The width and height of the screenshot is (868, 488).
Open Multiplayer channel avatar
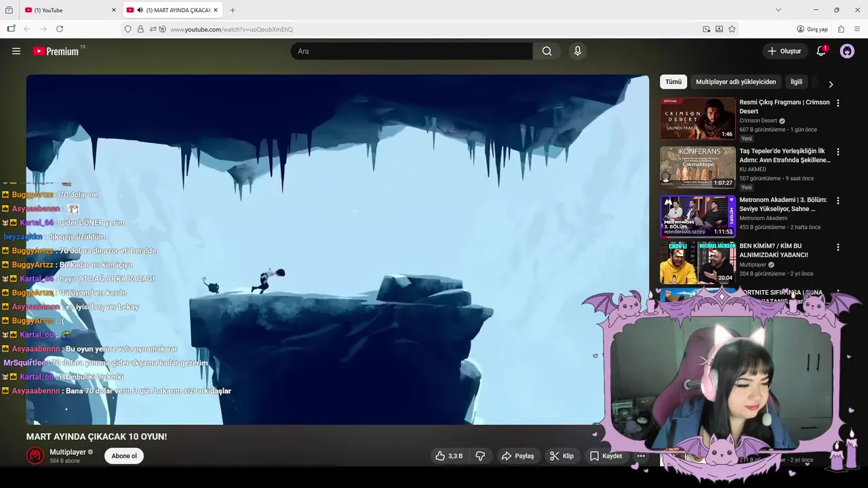tap(35, 456)
